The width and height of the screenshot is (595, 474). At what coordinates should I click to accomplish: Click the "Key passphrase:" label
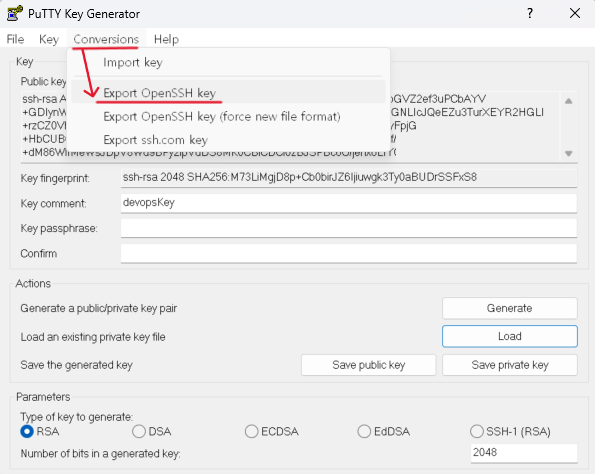(x=59, y=228)
